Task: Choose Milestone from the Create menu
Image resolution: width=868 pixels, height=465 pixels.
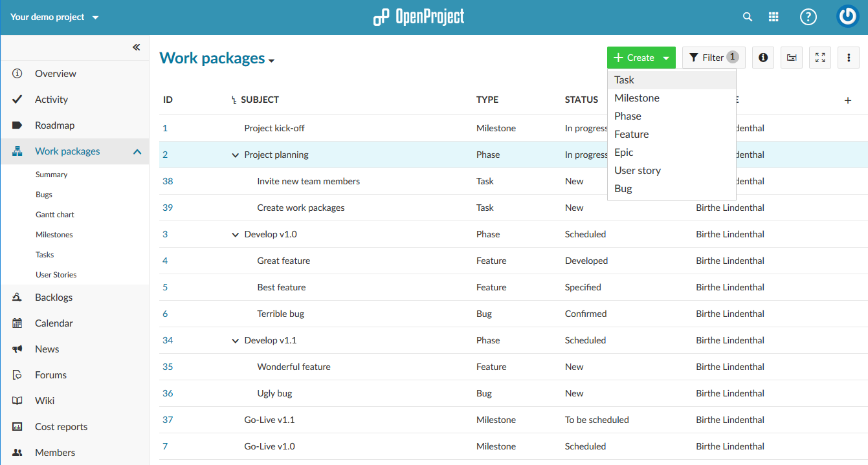Action: (x=637, y=98)
